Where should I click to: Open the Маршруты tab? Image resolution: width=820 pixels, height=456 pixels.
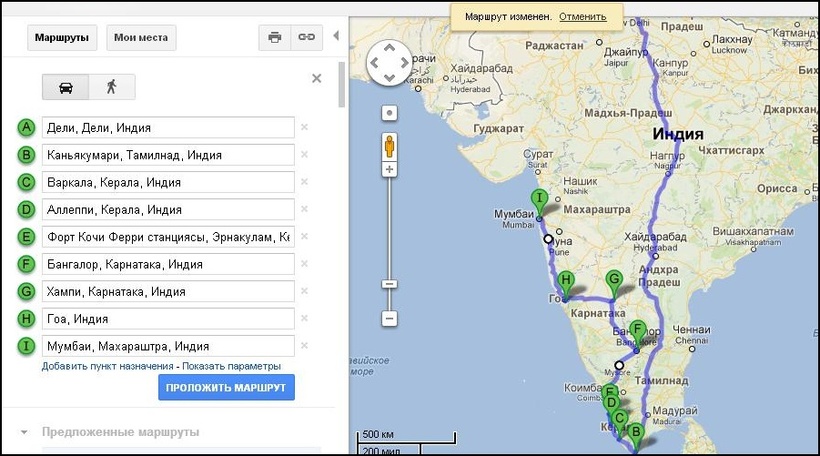click(62, 38)
